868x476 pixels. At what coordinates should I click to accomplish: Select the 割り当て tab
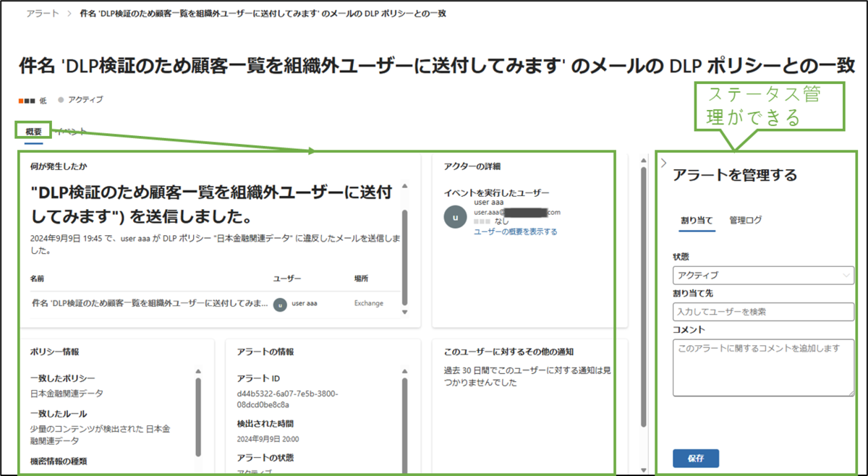[697, 220]
